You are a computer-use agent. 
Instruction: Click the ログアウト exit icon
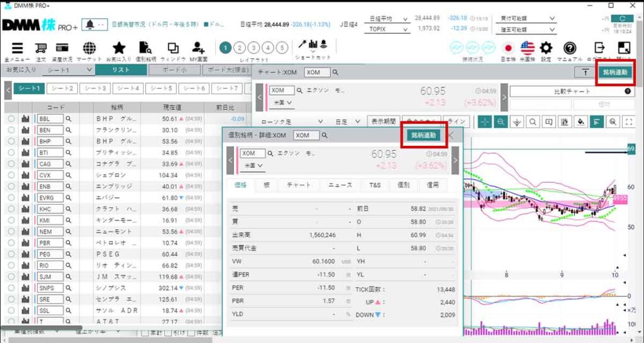pyautogui.click(x=599, y=48)
